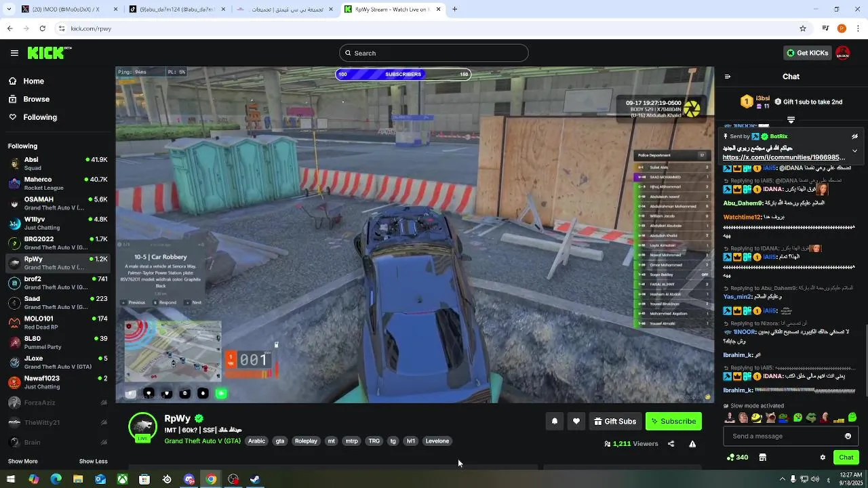Open 8L80 Pummel Party channel

(58, 342)
